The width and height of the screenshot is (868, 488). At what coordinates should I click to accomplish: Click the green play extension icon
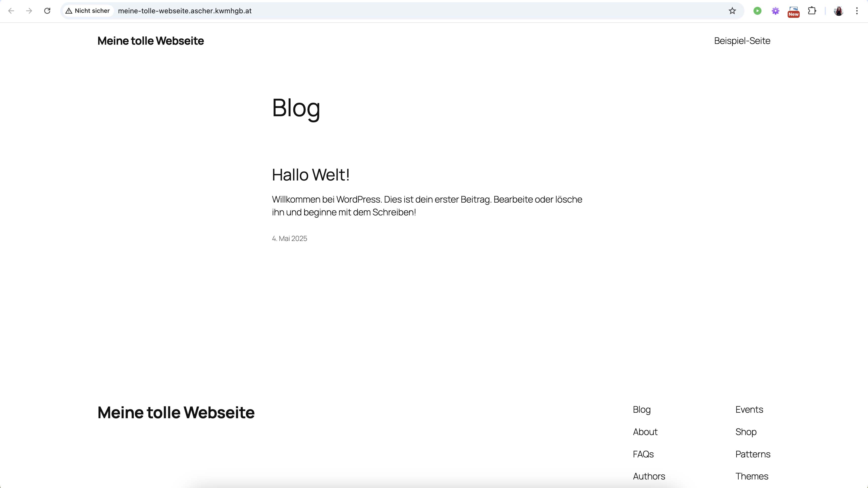[757, 11]
